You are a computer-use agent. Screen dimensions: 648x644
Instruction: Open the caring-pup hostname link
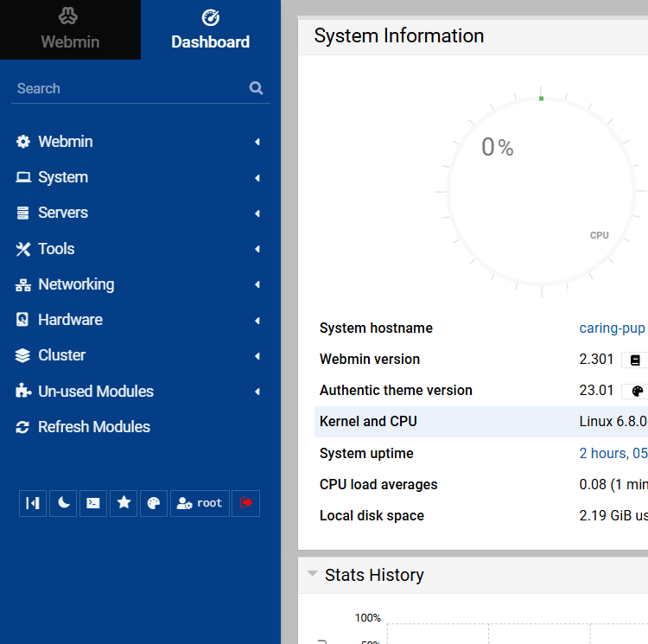tap(612, 328)
